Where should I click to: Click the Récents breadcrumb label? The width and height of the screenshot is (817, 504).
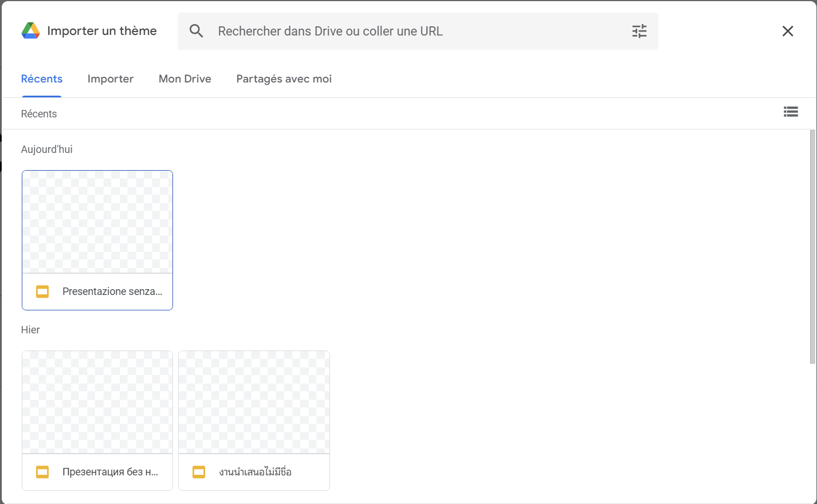click(39, 114)
